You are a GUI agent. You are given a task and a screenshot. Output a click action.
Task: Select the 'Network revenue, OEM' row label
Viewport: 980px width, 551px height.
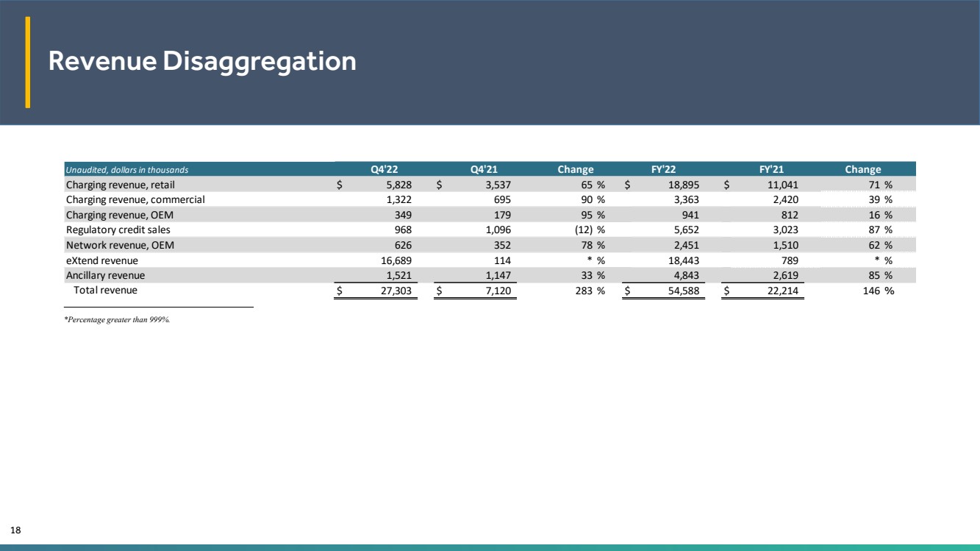click(x=120, y=245)
